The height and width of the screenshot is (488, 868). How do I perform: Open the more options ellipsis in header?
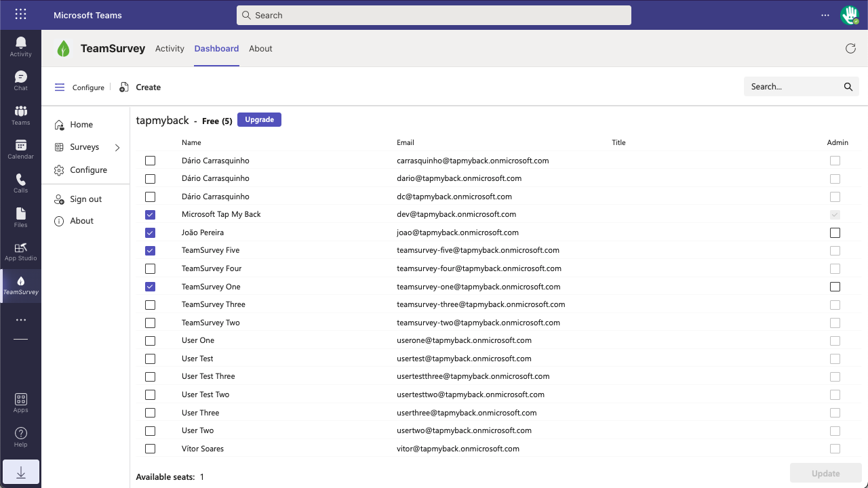point(825,15)
